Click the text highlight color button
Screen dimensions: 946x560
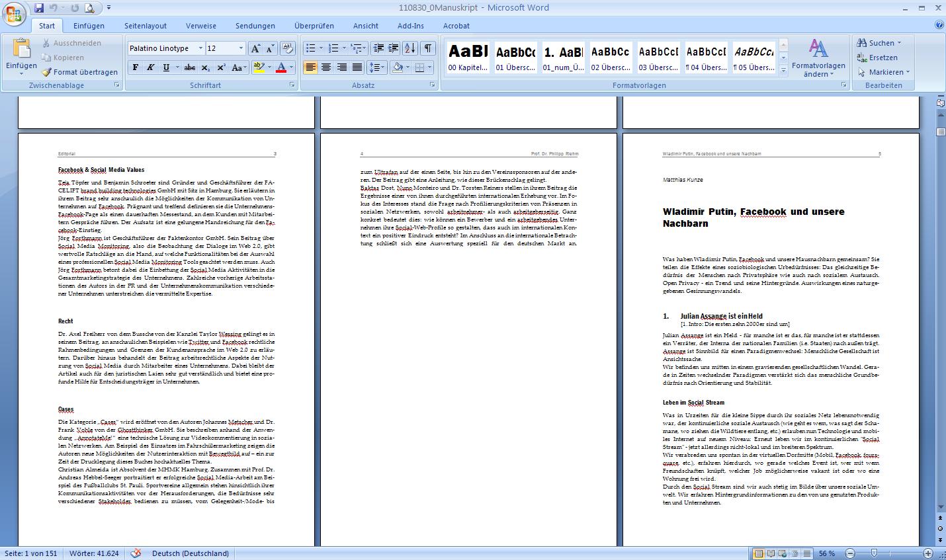point(259,67)
